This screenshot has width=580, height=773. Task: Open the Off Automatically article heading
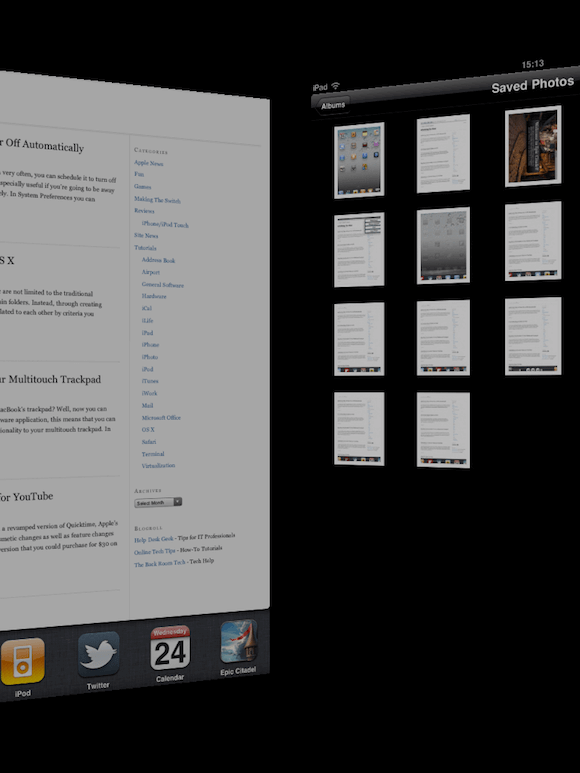[x=42, y=145]
